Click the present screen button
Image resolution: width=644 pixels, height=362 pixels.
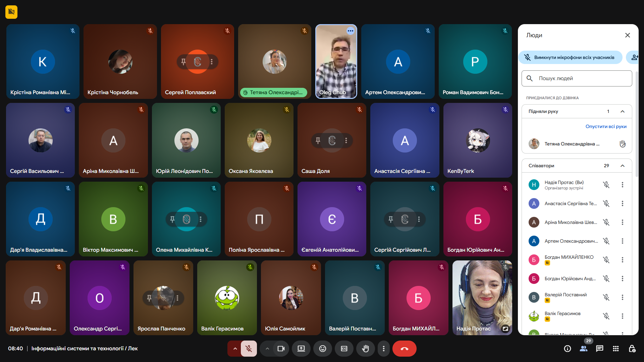[301, 349]
